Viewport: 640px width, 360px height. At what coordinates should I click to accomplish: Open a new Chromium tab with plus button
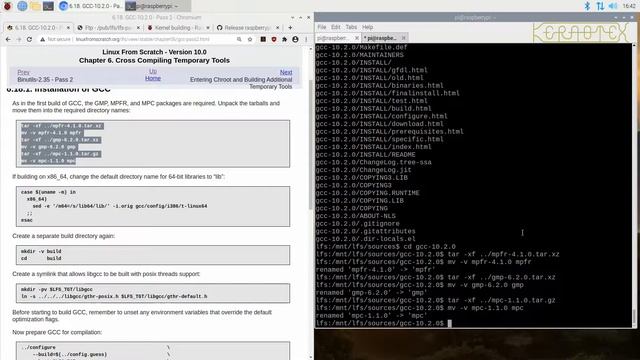coord(290,27)
